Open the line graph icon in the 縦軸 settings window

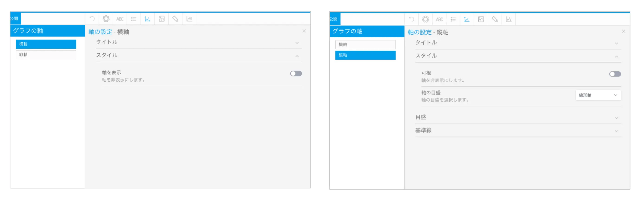tap(509, 19)
